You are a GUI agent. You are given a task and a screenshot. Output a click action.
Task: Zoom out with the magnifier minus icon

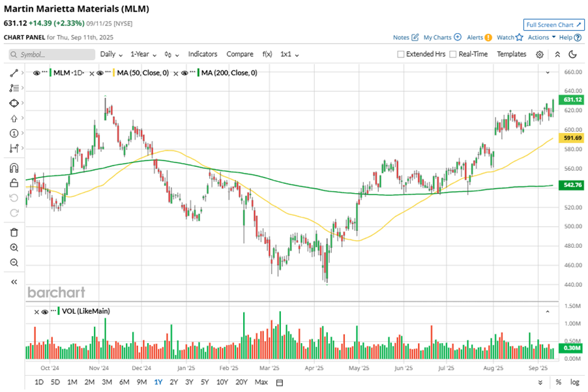14,263
